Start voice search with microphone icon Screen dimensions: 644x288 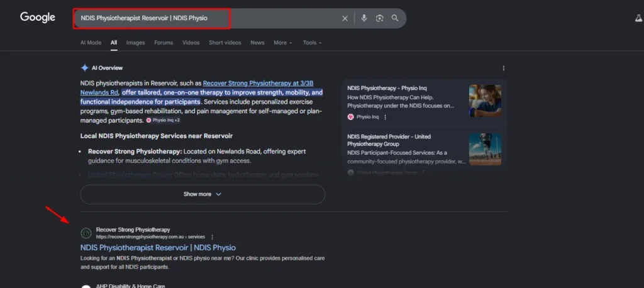[x=364, y=18]
